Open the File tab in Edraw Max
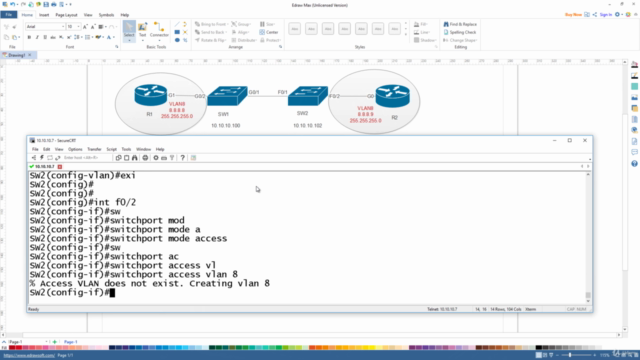Screen dimensions: 640x360 click(9, 15)
